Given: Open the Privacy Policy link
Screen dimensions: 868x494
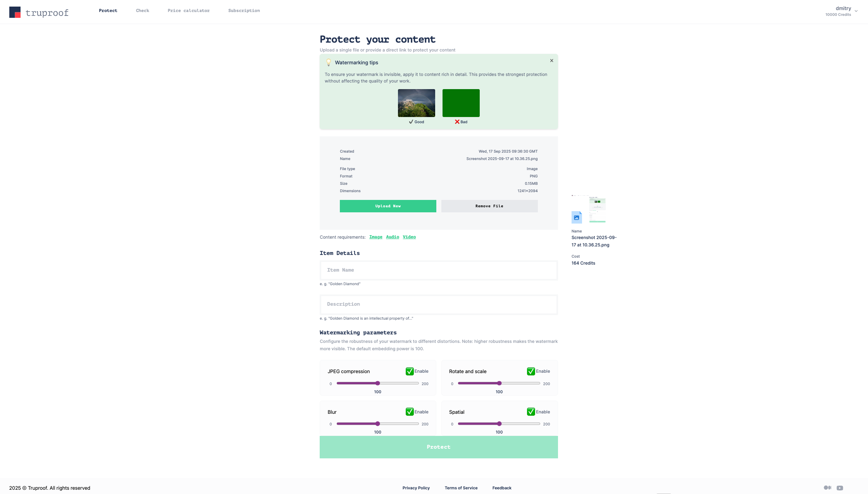Looking at the screenshot, I should click(x=416, y=488).
